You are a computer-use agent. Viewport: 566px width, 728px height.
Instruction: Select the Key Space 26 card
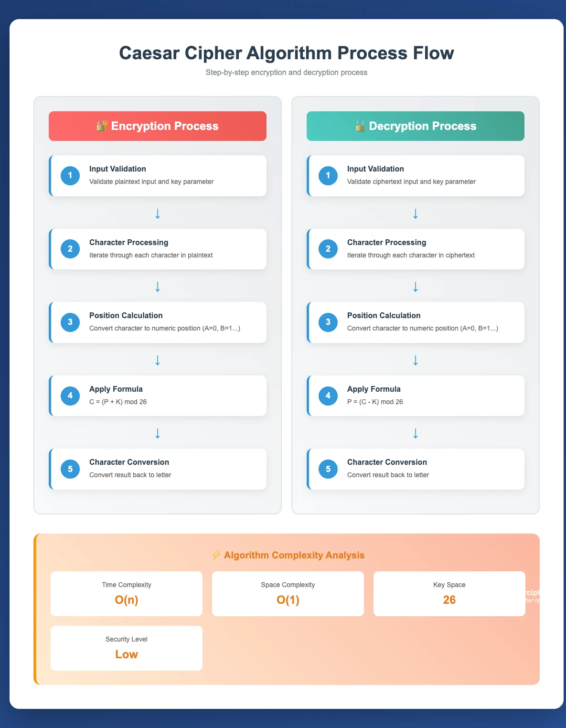pos(449,594)
